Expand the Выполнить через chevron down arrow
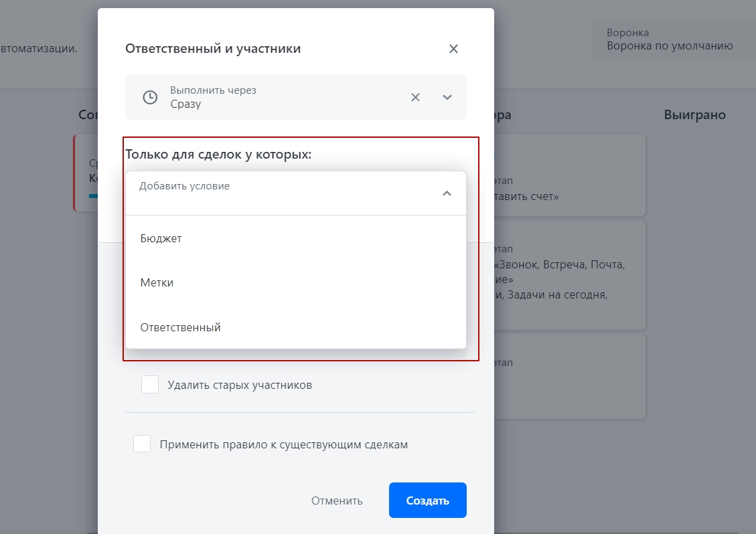This screenshot has height=534, width=756. click(447, 97)
